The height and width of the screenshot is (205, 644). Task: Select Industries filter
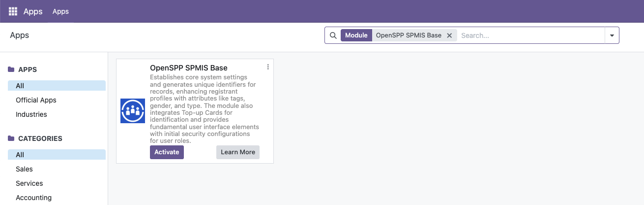tap(57, 114)
